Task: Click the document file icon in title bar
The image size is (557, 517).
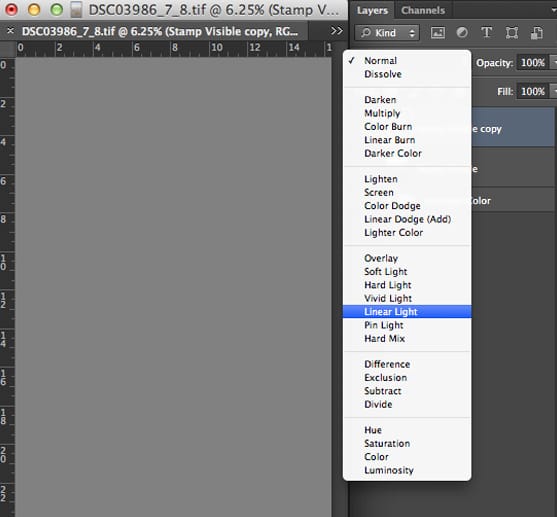Action: point(76,10)
